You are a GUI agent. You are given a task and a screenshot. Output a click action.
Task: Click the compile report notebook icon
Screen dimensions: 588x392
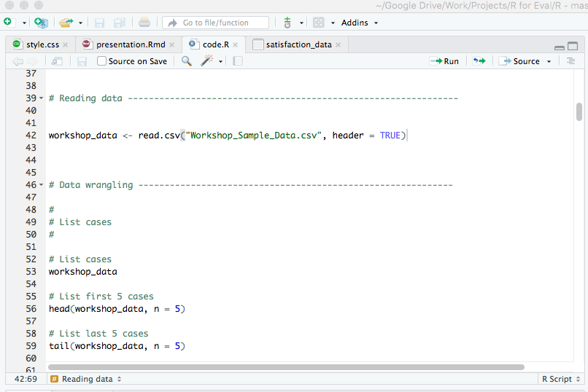point(237,61)
